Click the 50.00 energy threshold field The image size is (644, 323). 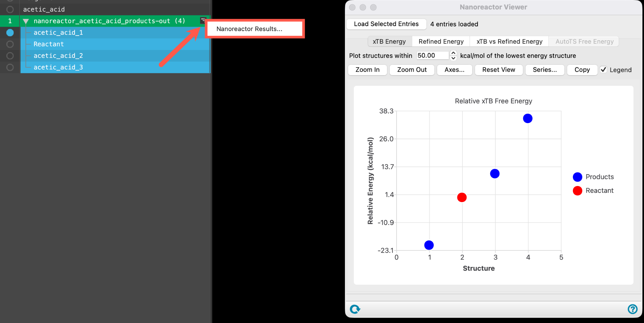point(432,56)
